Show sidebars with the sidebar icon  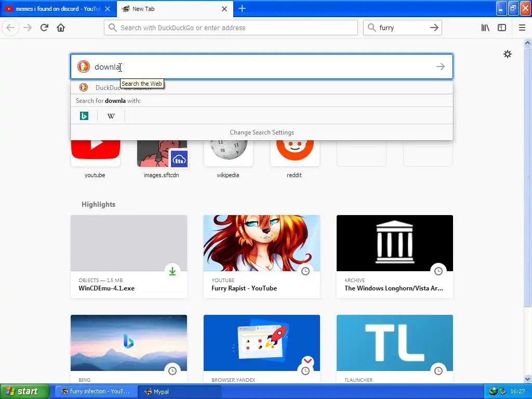pyautogui.click(x=502, y=28)
